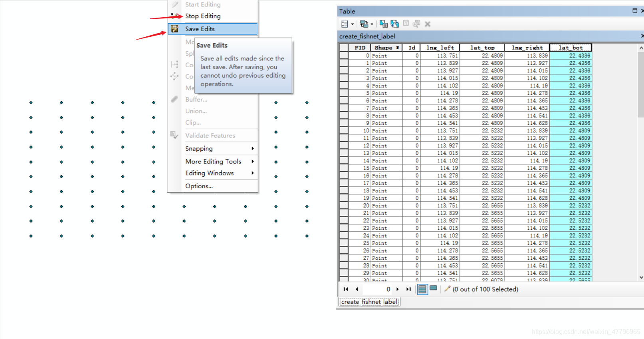The image size is (644, 339).
Task: Click the Shape column header
Action: click(x=386, y=48)
